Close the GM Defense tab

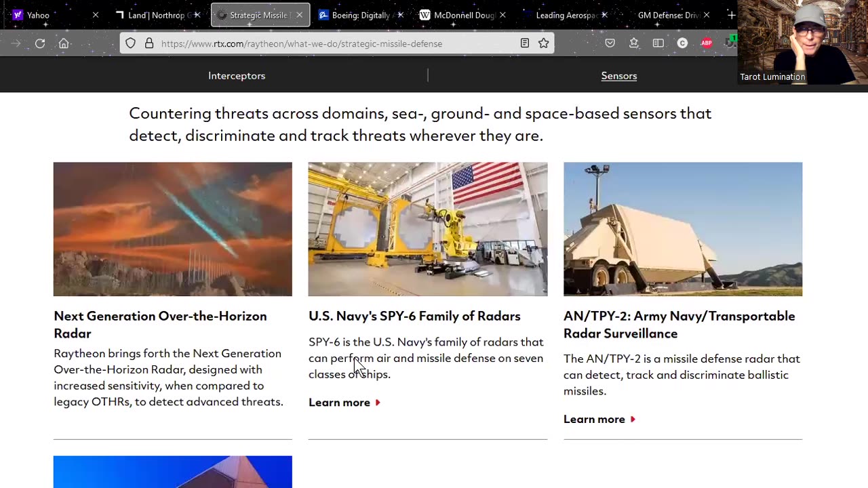(706, 15)
